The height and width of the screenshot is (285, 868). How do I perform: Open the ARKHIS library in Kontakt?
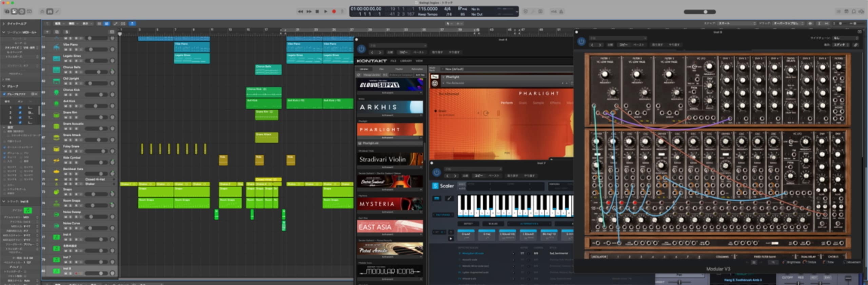390,107
